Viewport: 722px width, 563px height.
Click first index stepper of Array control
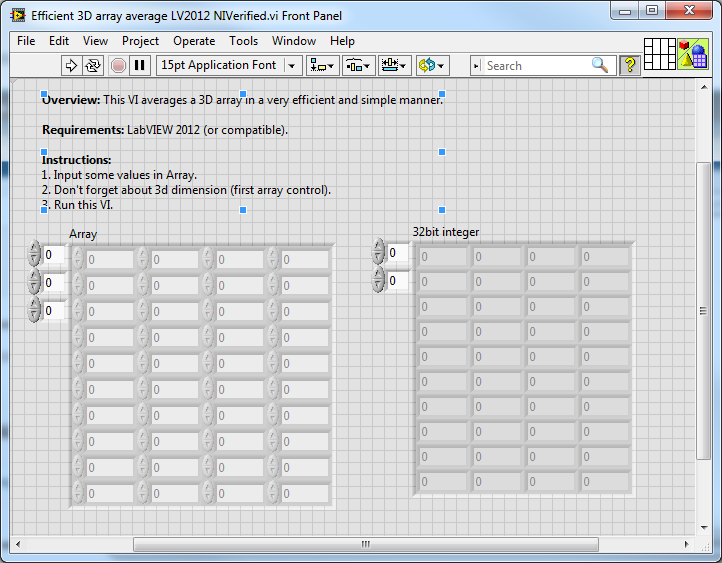coord(35,254)
